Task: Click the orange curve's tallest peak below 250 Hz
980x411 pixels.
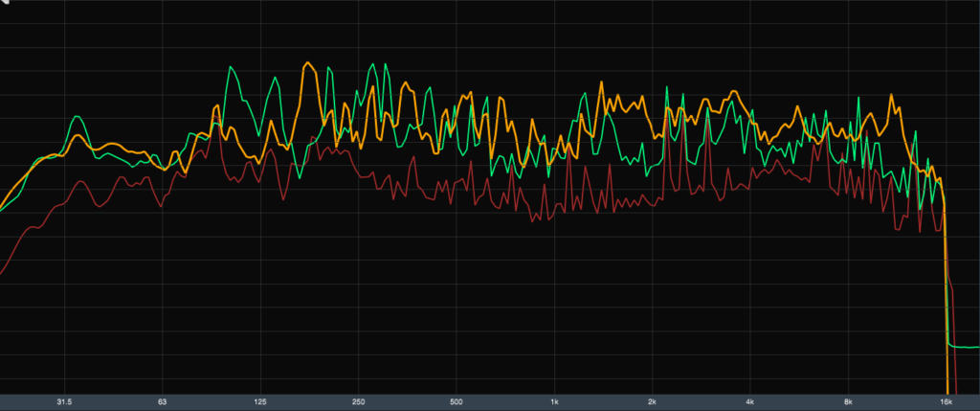Action: pyautogui.click(x=307, y=64)
